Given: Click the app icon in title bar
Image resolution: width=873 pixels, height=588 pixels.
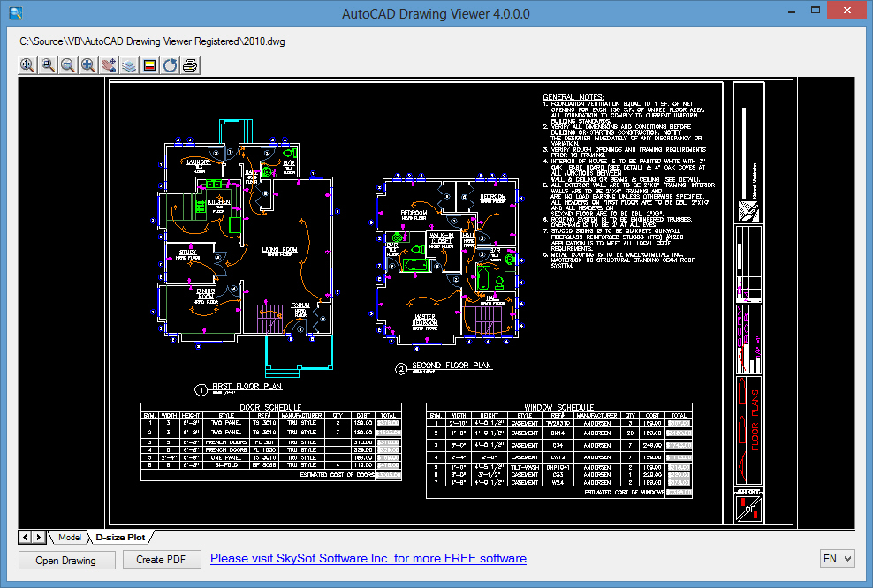Looking at the screenshot, I should pyautogui.click(x=16, y=12).
